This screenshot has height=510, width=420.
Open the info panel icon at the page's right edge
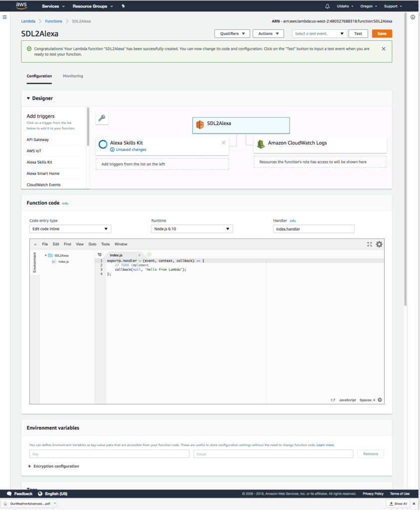coord(413,17)
